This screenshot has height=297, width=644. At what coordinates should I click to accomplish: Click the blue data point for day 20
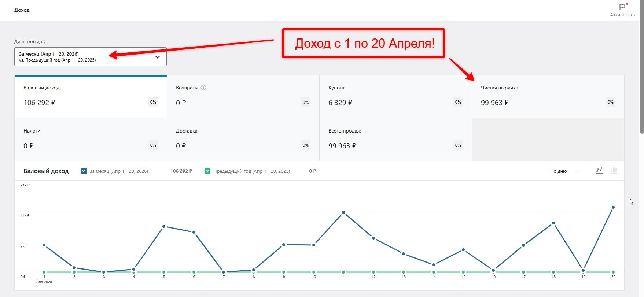click(x=613, y=207)
